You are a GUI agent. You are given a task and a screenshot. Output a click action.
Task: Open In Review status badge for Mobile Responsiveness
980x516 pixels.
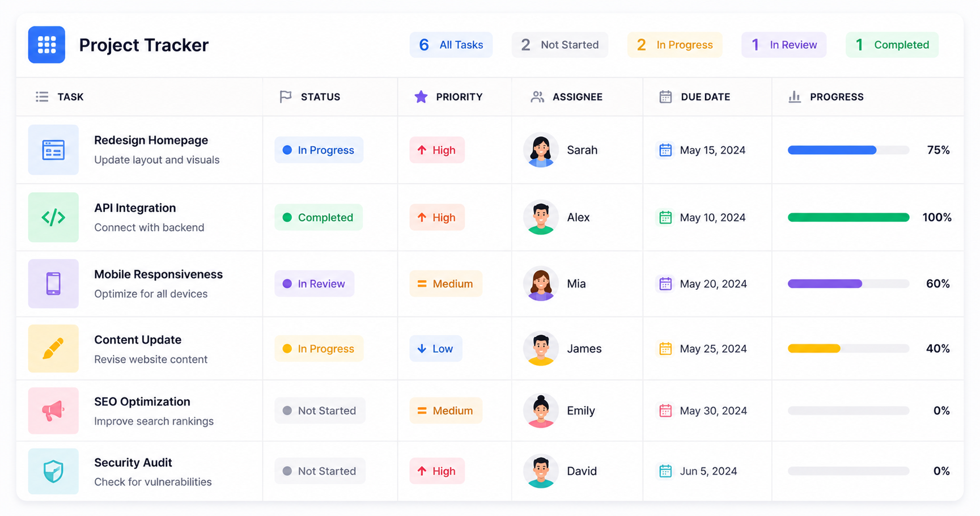click(315, 284)
